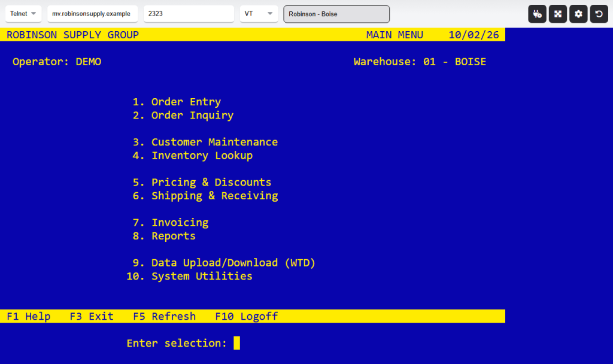The width and height of the screenshot is (613, 364).
Task: Click the port field showing 2323
Action: (x=189, y=14)
